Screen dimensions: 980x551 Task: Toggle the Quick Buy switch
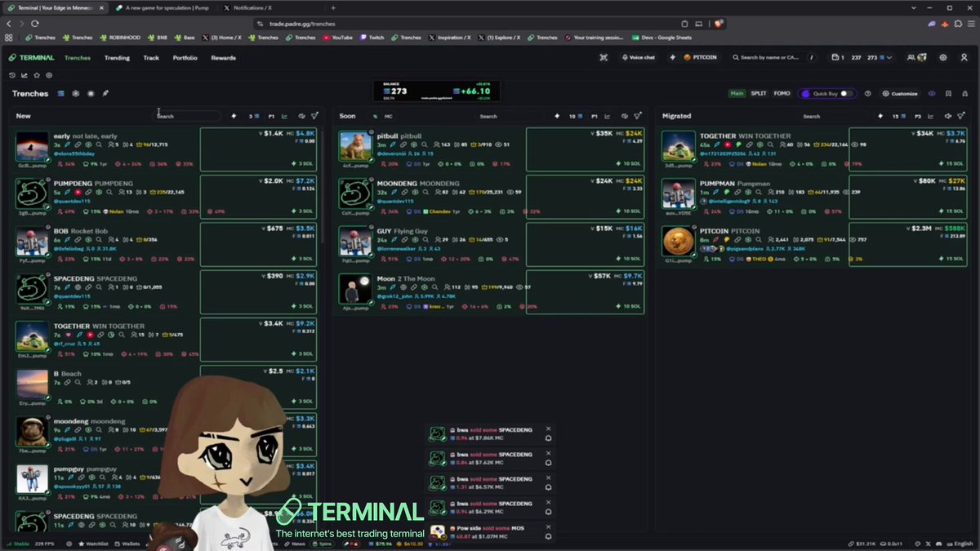click(x=846, y=94)
